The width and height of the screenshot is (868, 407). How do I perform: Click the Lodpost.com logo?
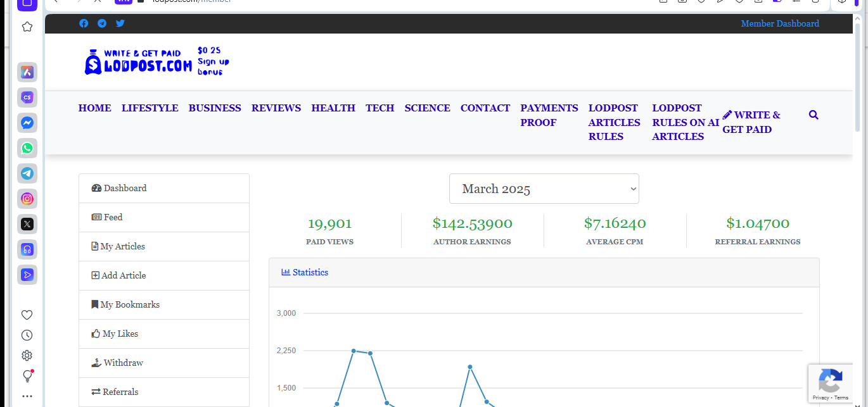point(156,62)
